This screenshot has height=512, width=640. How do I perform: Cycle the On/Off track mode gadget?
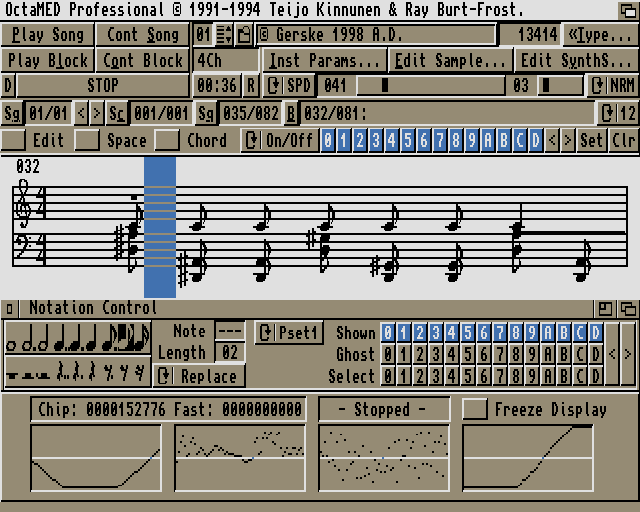pos(280,140)
